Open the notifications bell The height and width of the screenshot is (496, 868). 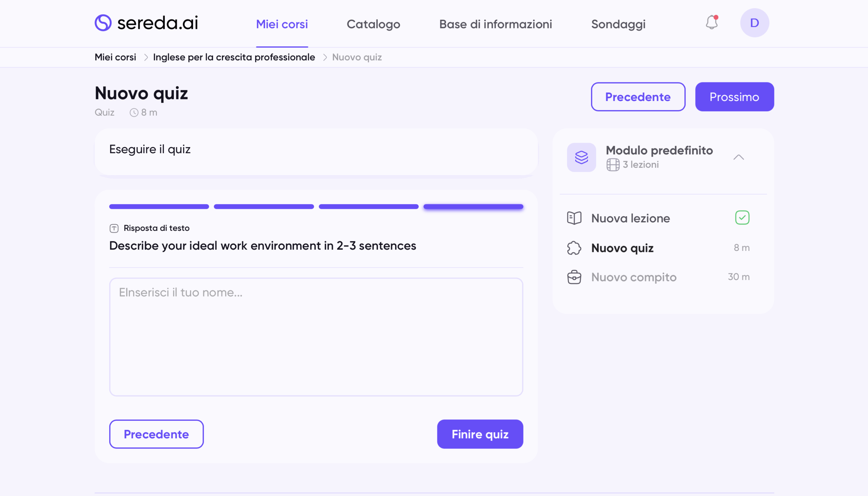[x=711, y=23]
